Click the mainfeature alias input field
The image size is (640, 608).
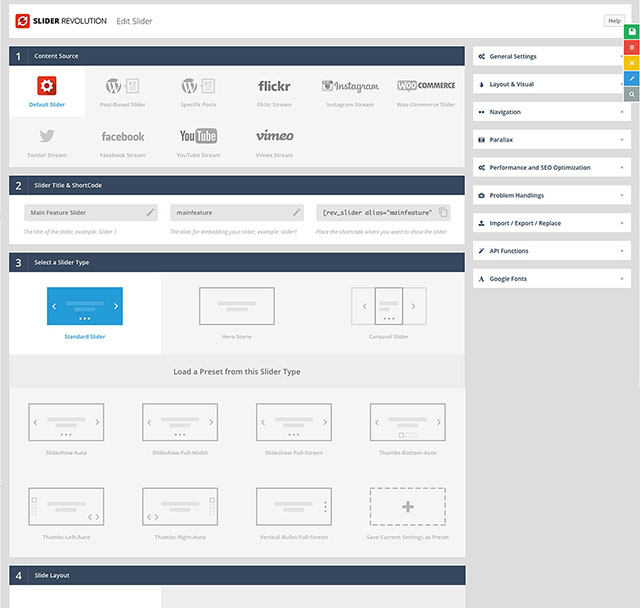pyautogui.click(x=237, y=213)
